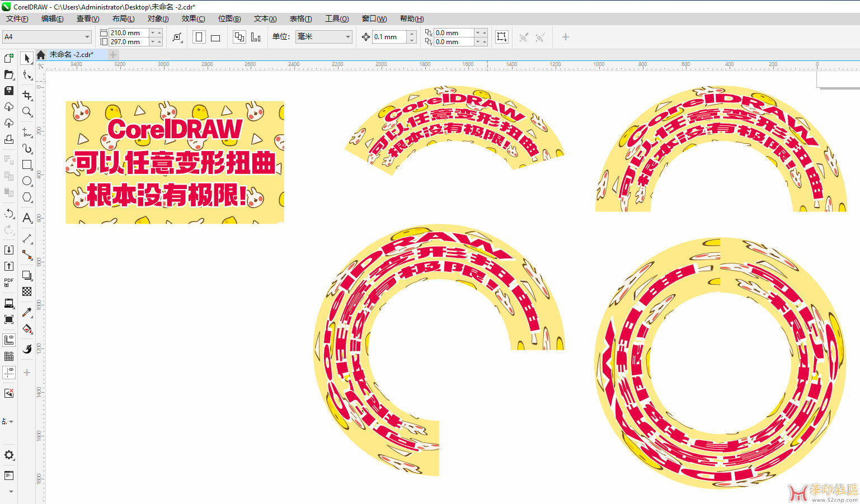Select the Pick tool arrow

point(27,58)
